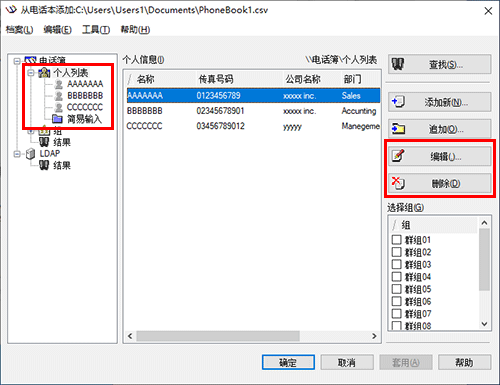Image resolution: width=500 pixels, height=385 pixels.
Task: Click the pencil icon on 编辑 button
Action: pos(398,156)
